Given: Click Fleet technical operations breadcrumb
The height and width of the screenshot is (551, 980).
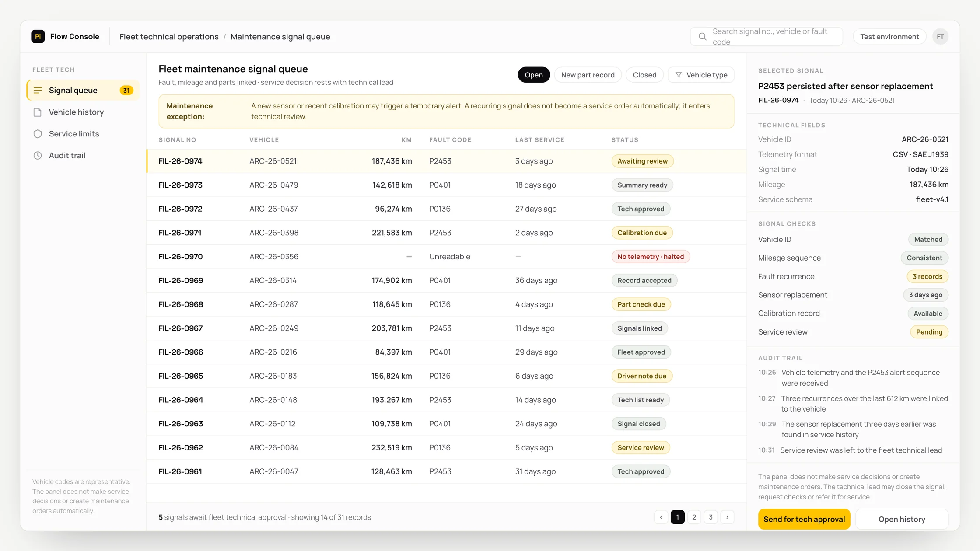Looking at the screenshot, I should pyautogui.click(x=169, y=37).
